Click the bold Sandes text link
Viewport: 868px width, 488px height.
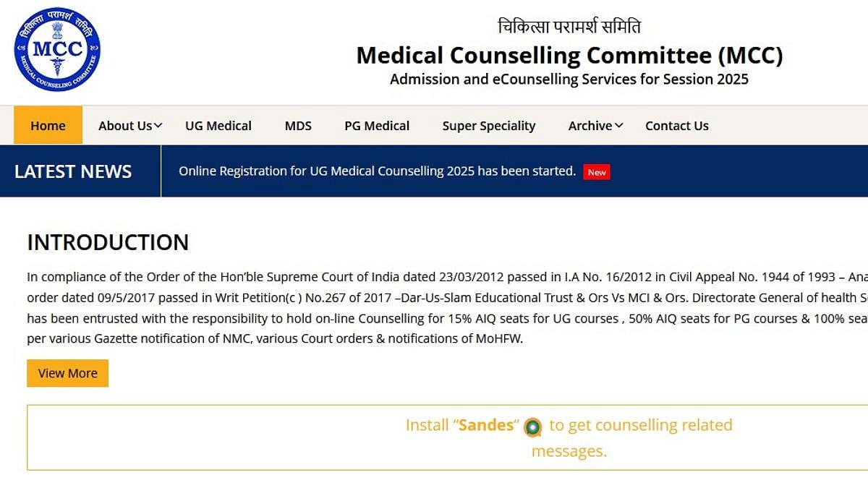click(488, 425)
